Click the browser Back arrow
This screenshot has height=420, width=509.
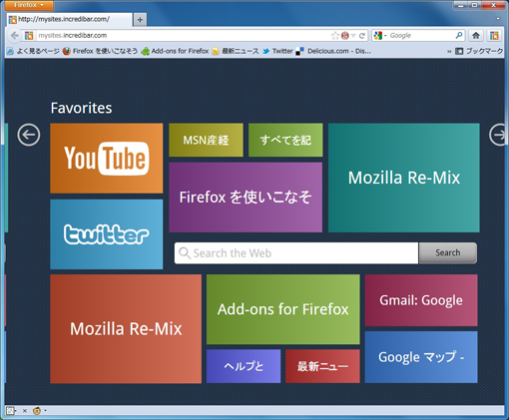(x=14, y=35)
